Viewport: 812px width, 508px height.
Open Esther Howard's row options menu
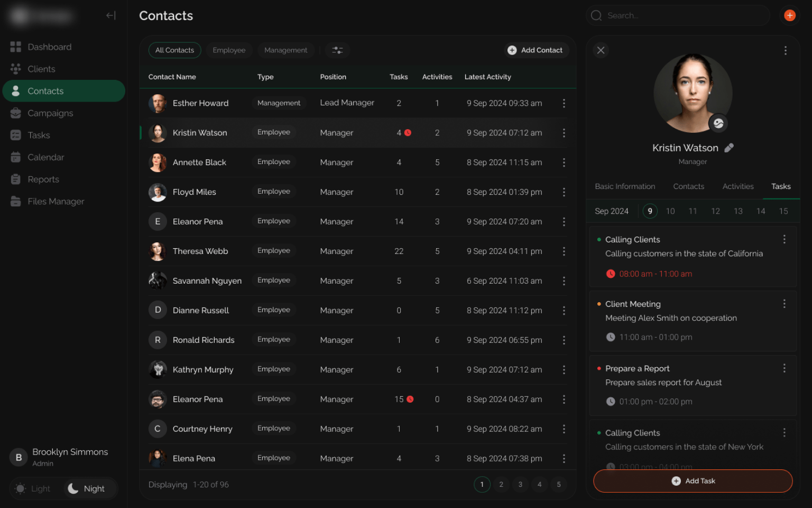(564, 103)
